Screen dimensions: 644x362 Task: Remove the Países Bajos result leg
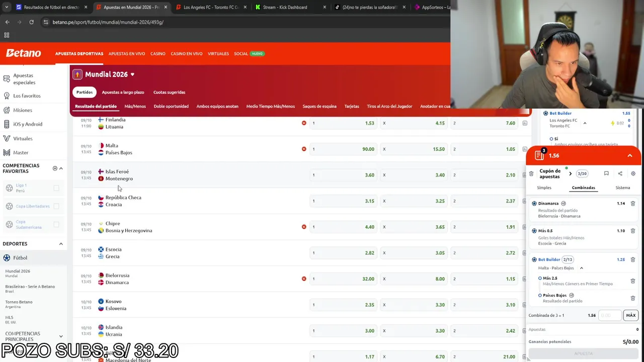633,298
